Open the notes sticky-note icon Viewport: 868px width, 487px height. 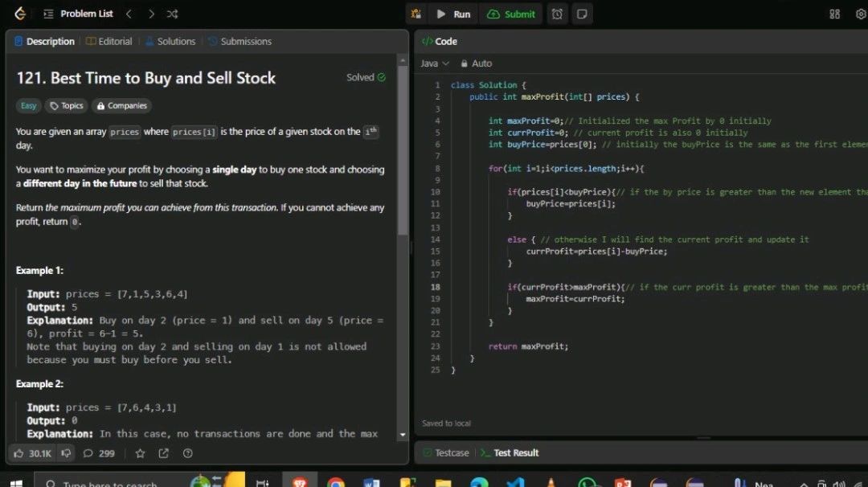[582, 14]
